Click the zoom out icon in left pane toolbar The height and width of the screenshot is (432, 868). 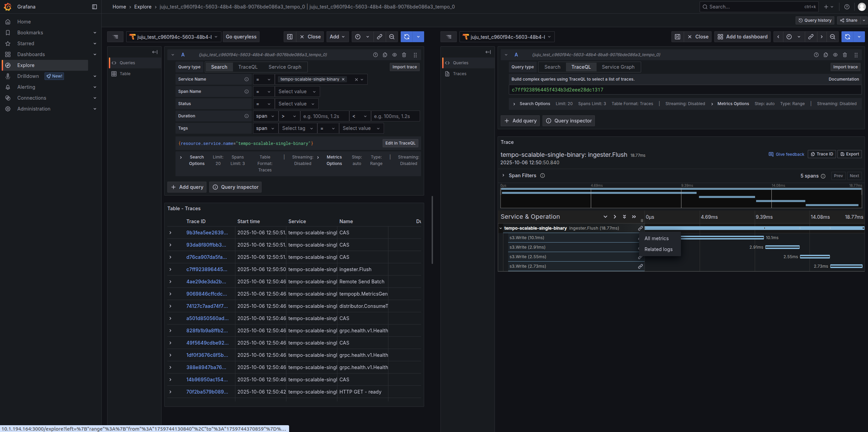(x=392, y=37)
